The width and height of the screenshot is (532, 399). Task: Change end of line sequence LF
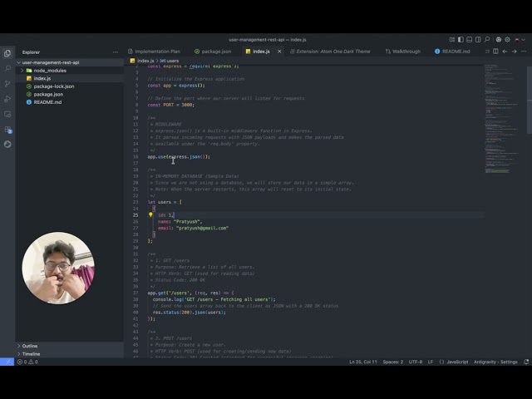point(431,362)
